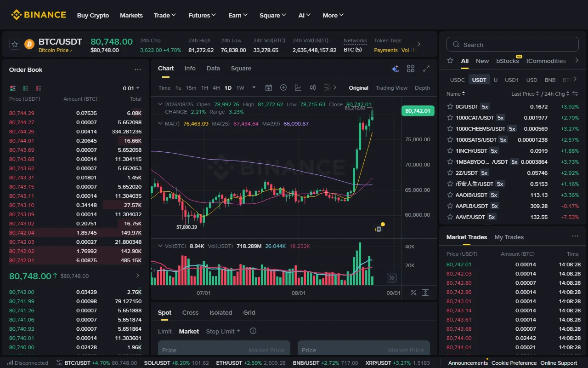Image resolution: width=588 pixels, height=368 pixels.
Task: Sort market list by Name
Action: click(456, 93)
